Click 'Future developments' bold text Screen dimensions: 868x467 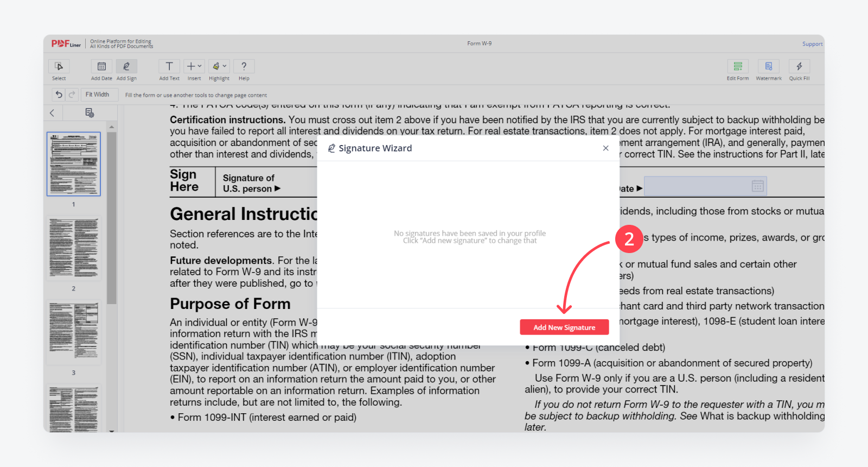pos(221,261)
